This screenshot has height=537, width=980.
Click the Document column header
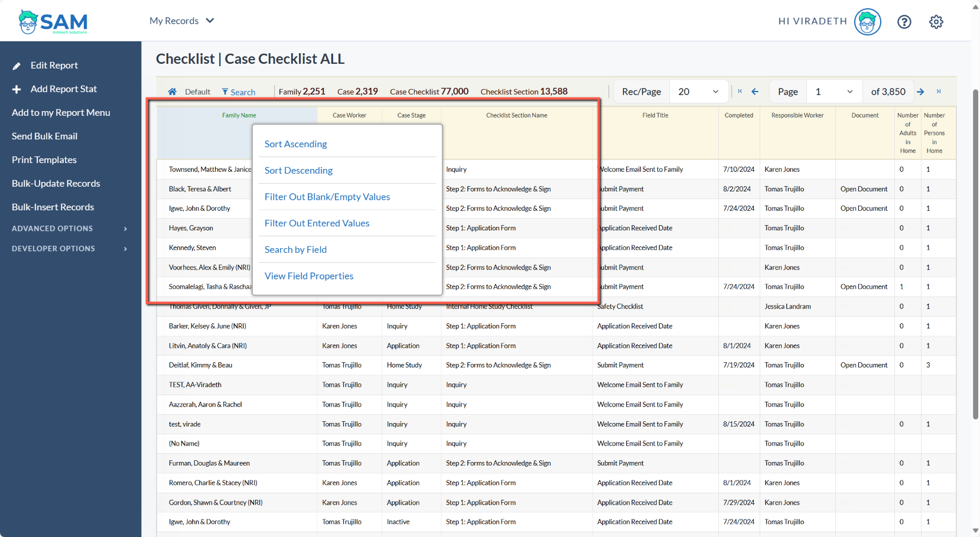[865, 115]
